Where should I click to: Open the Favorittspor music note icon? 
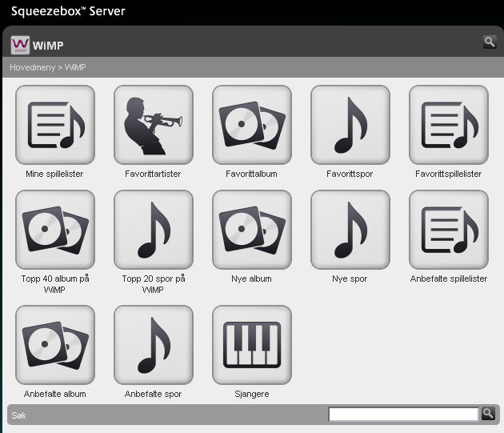350,125
